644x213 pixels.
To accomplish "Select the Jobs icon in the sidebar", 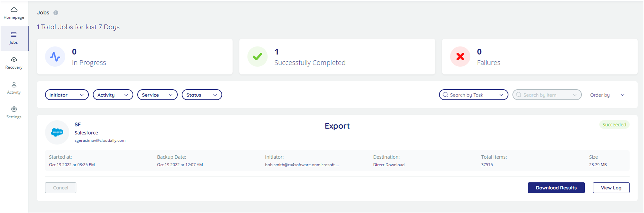I will [13, 38].
